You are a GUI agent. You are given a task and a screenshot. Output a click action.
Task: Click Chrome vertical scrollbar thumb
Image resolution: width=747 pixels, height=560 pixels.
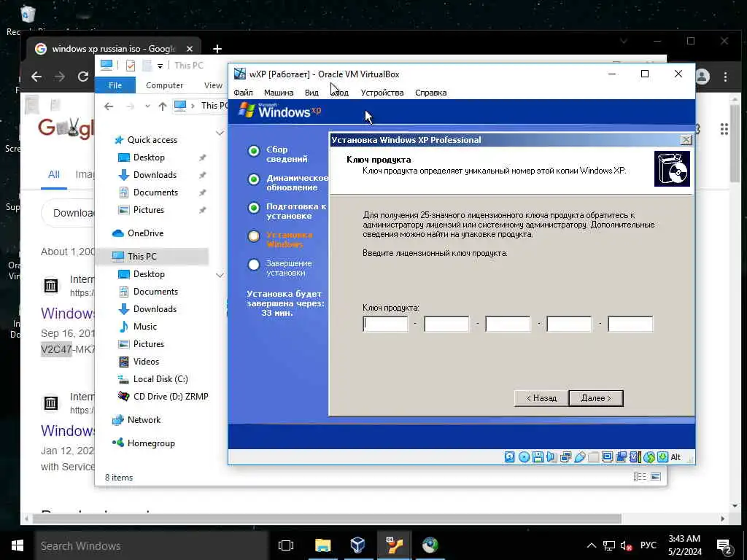point(735,143)
